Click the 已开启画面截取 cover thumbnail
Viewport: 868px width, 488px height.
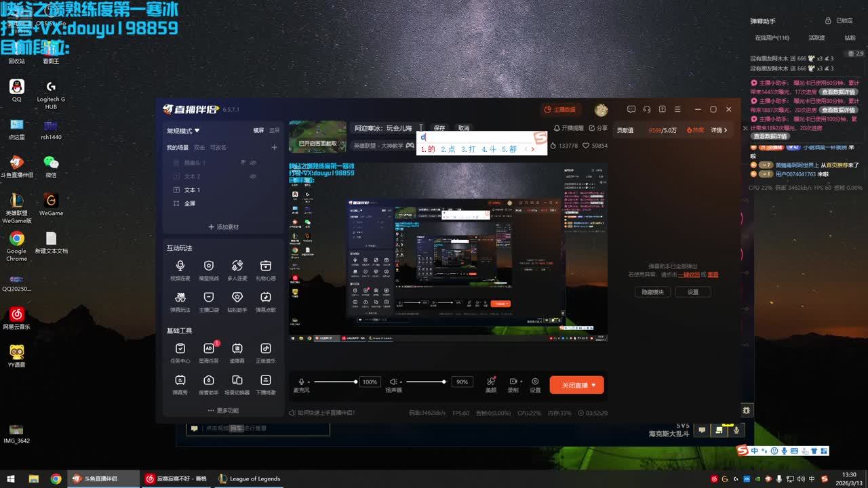click(x=317, y=137)
